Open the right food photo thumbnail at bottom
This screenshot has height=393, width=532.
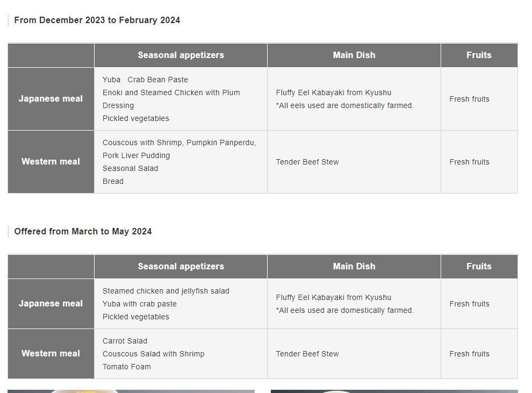coord(394,391)
